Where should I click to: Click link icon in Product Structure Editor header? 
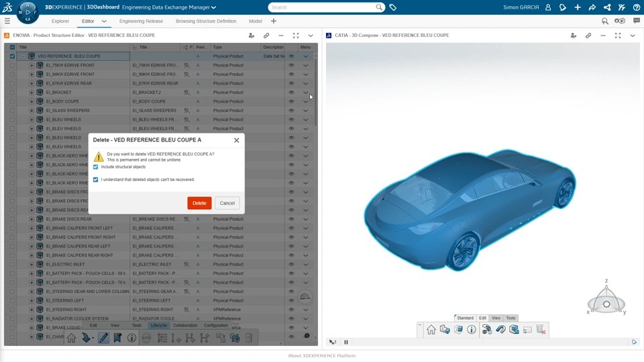coord(266,36)
